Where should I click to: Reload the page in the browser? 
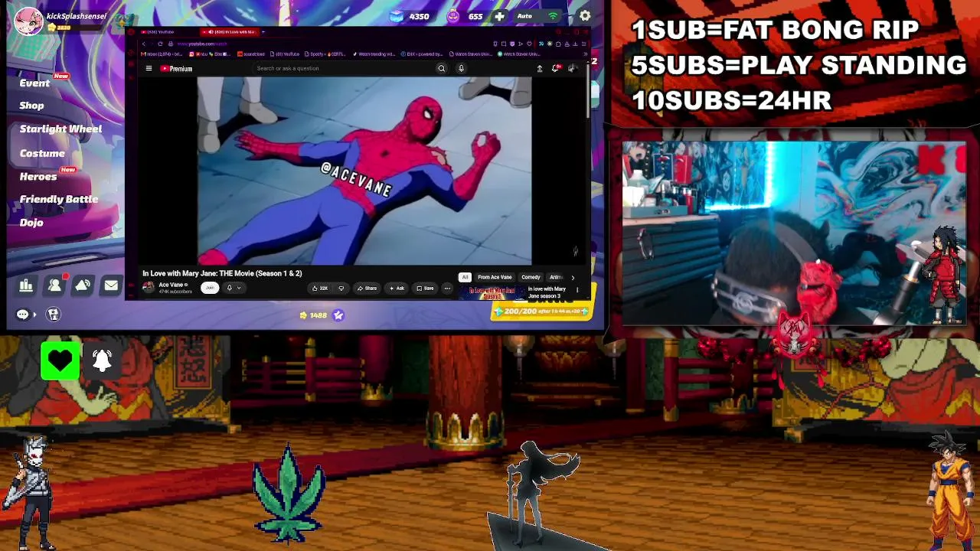point(160,44)
